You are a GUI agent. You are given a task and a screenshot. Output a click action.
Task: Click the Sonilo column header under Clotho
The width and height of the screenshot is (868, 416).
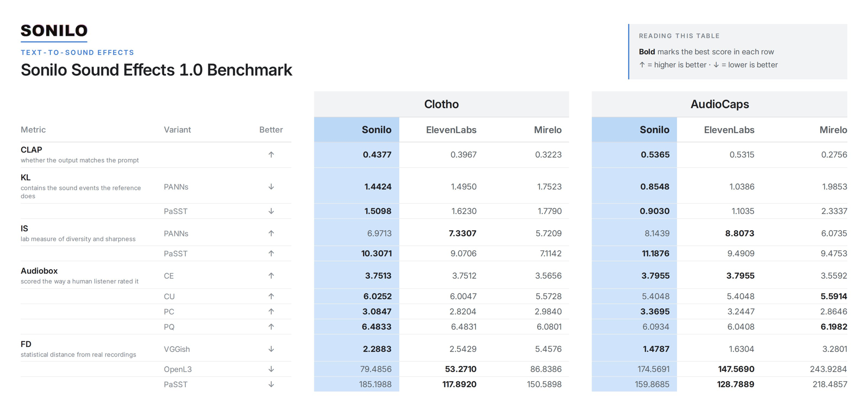pyautogui.click(x=357, y=130)
